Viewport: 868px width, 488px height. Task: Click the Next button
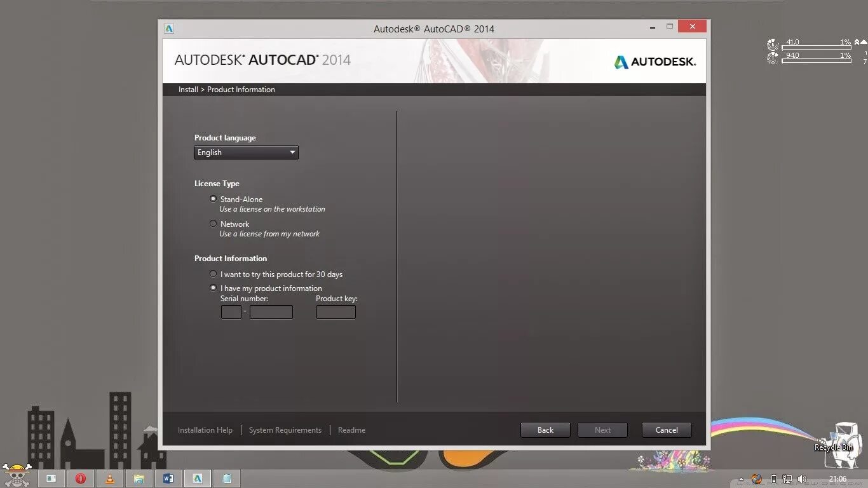[x=602, y=430]
